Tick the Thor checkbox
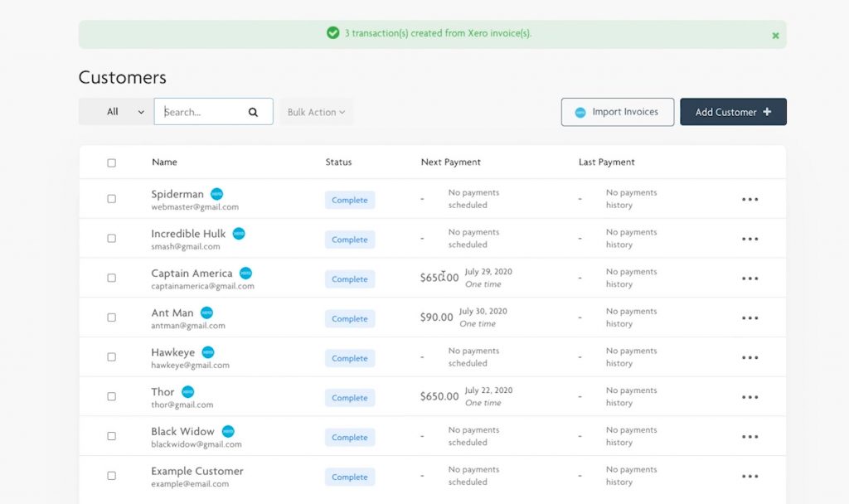The image size is (849, 504). (x=112, y=396)
